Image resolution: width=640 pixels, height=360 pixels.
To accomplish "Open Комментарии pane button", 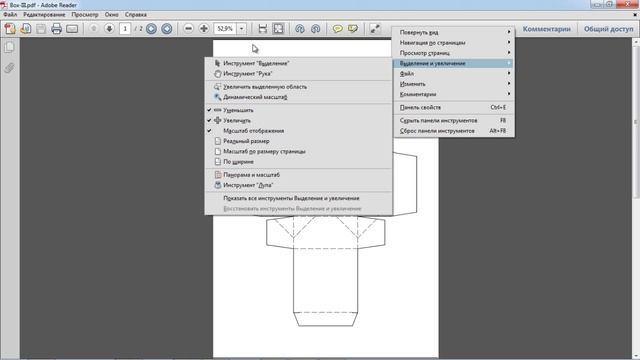I will [547, 29].
